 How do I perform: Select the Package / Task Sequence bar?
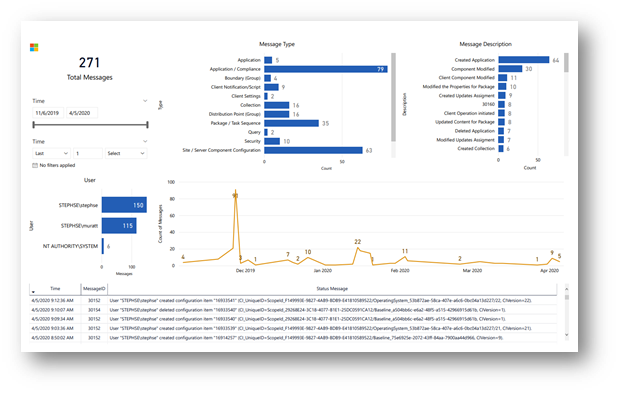point(291,123)
